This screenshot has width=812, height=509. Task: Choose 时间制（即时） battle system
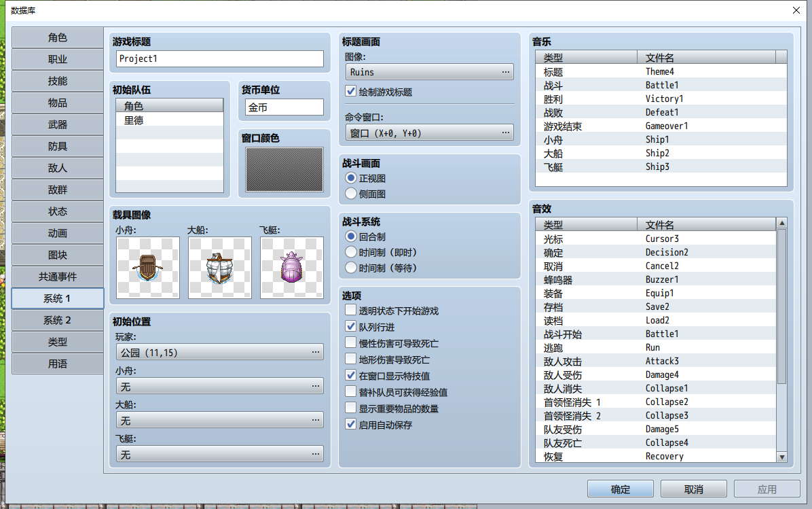pos(351,252)
